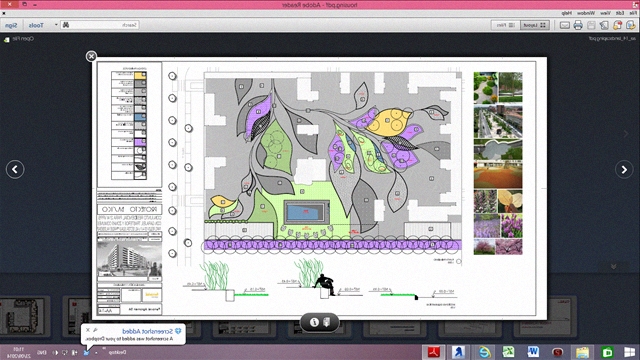Click the aa_14_landscaping.pdf file name
The image size is (640, 360).
612,39
